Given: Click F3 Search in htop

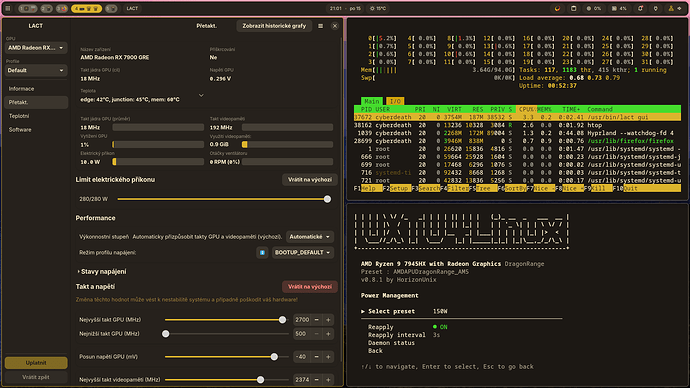Looking at the screenshot, I should [x=425, y=188].
